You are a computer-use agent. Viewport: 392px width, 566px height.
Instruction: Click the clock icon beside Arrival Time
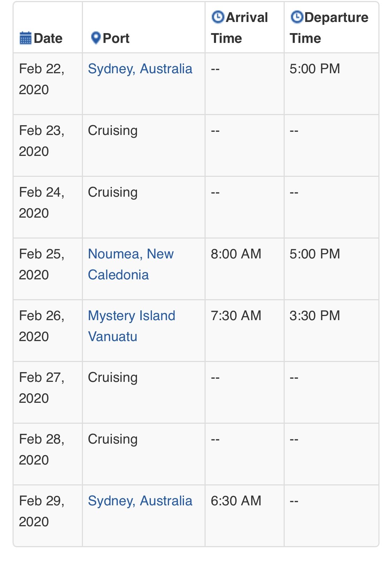click(x=218, y=17)
